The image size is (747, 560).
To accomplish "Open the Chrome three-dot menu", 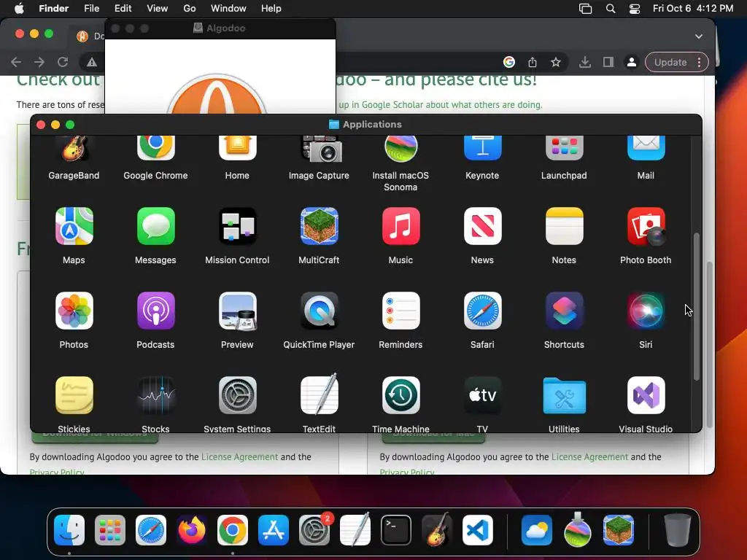I will pos(700,63).
